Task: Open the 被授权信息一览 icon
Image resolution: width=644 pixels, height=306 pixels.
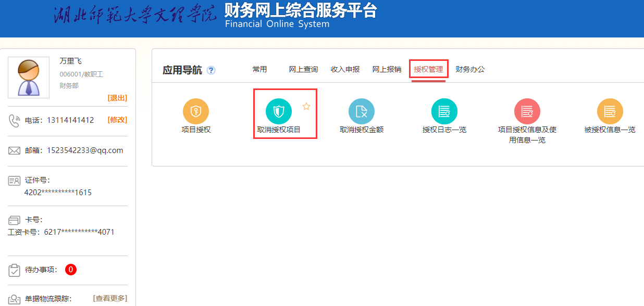Action: tap(610, 111)
